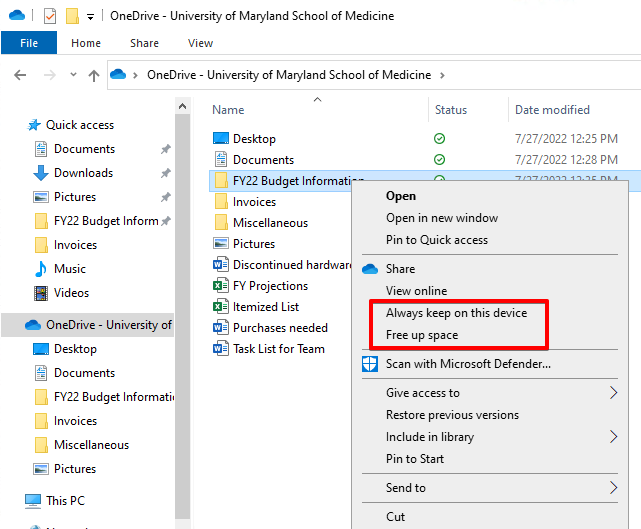Open the recent locations dropdown arrow

pyautogui.click(x=72, y=75)
